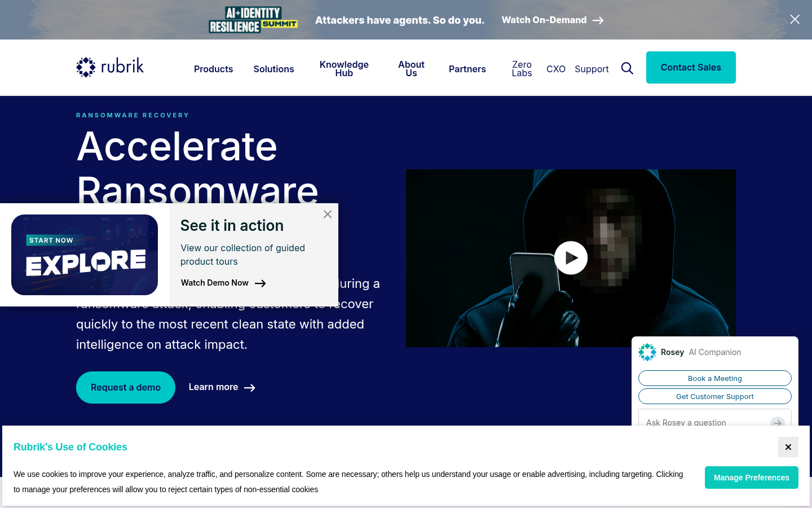Open the Knowledge Hub menu
Image resolution: width=812 pixels, height=508 pixels.
pos(344,69)
